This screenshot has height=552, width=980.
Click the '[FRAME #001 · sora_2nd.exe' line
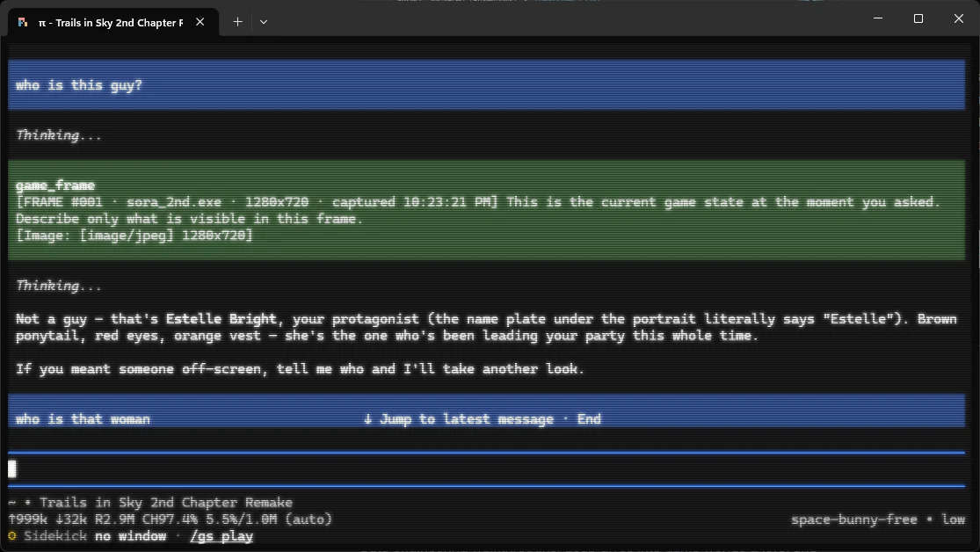(x=478, y=202)
